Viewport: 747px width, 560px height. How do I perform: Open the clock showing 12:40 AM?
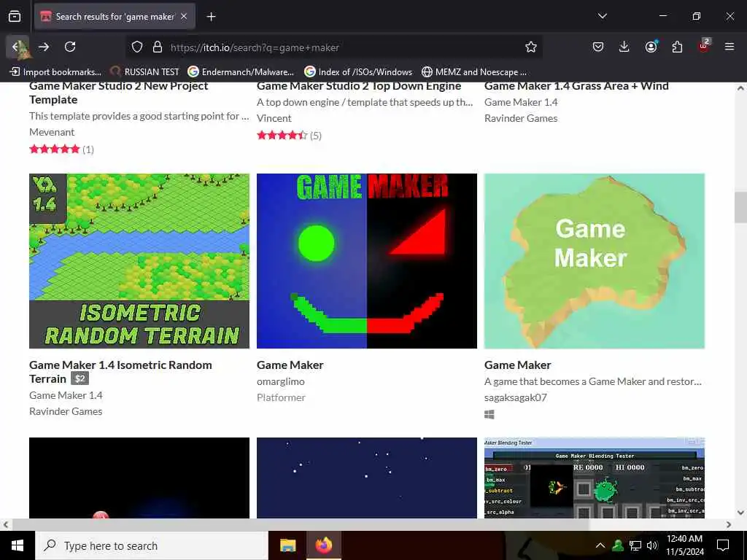[684, 545]
